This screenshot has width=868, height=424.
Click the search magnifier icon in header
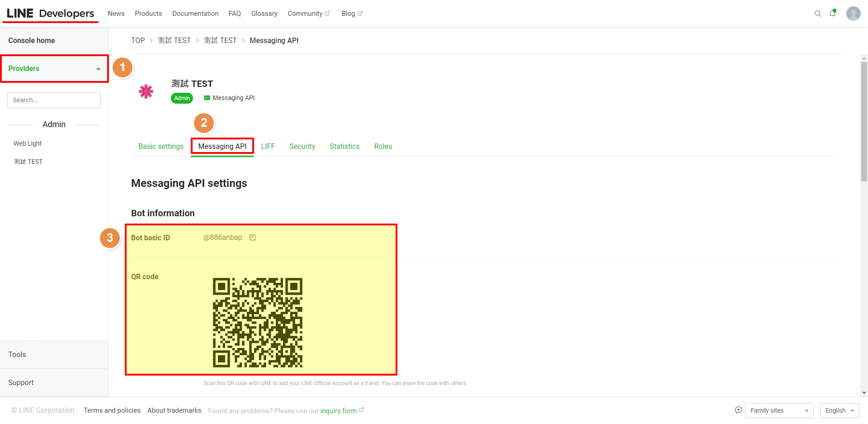coord(817,14)
